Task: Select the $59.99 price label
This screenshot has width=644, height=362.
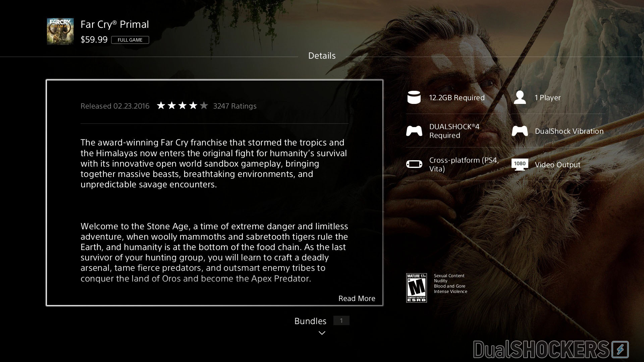Action: point(94,40)
